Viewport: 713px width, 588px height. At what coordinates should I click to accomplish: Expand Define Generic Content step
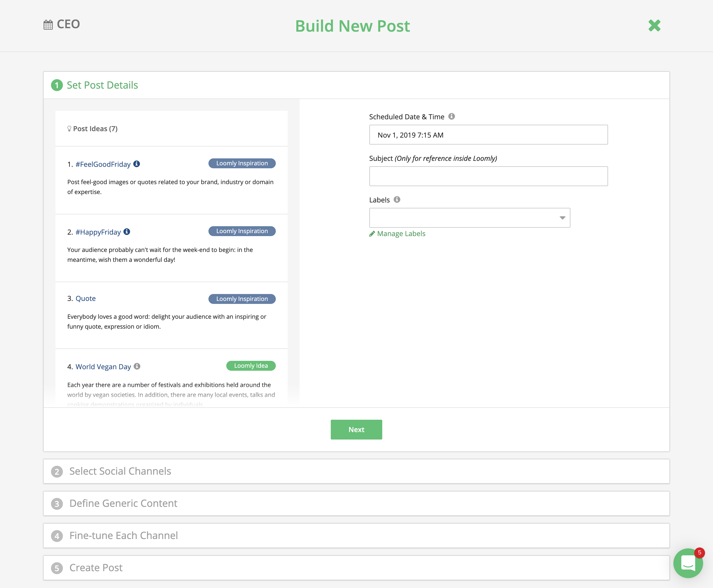pos(123,503)
